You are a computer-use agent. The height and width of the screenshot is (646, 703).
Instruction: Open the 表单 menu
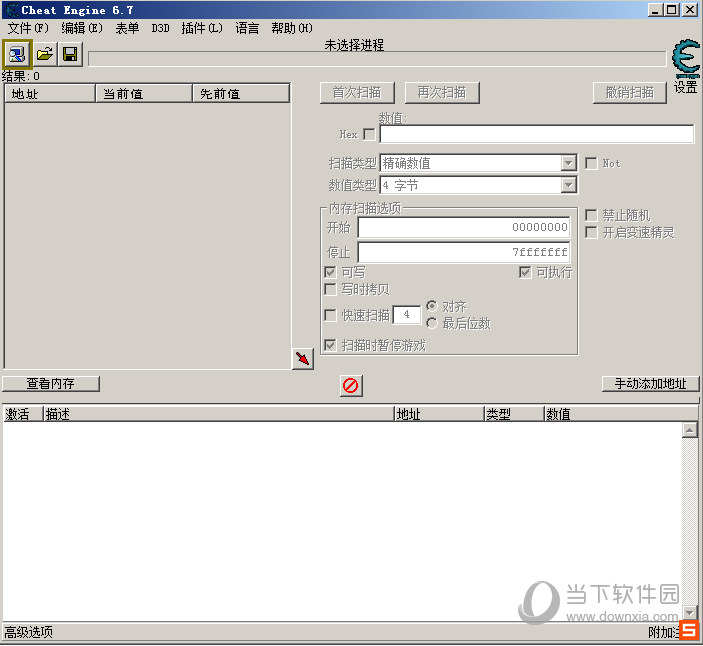tap(127, 28)
